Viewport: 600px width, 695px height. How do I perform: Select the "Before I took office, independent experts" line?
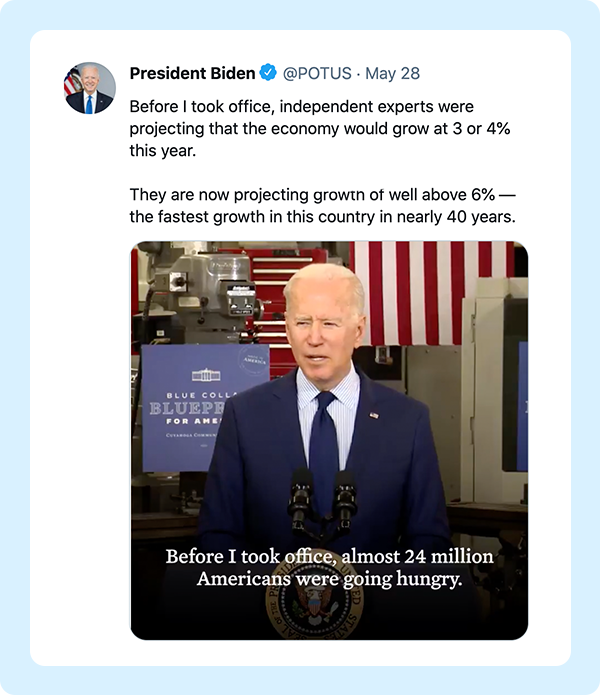tap(301, 107)
